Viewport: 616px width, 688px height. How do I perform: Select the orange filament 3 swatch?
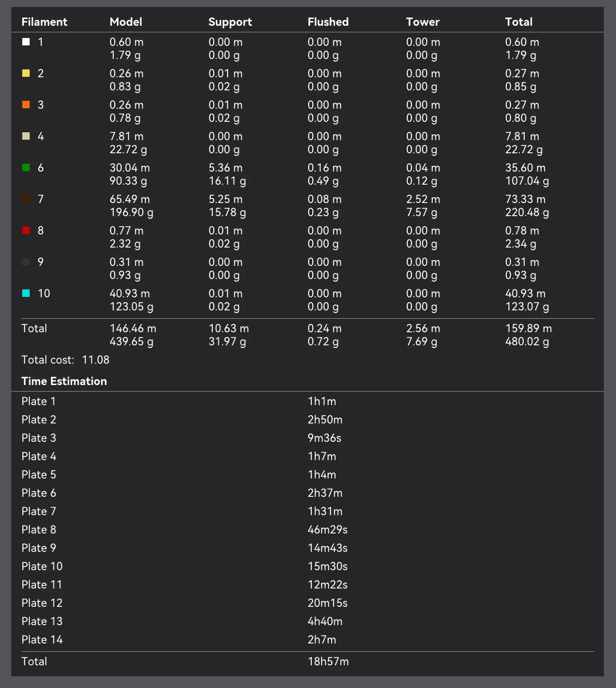pyautogui.click(x=26, y=105)
